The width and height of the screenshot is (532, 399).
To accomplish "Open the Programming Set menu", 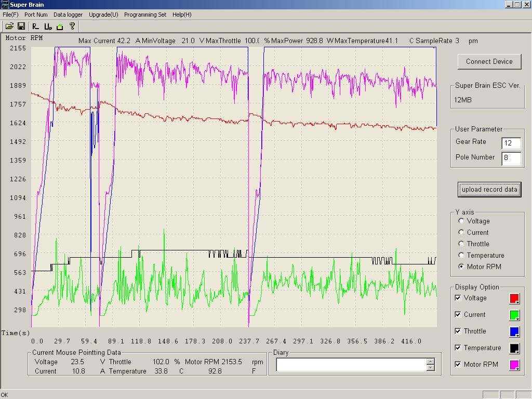I will (145, 15).
